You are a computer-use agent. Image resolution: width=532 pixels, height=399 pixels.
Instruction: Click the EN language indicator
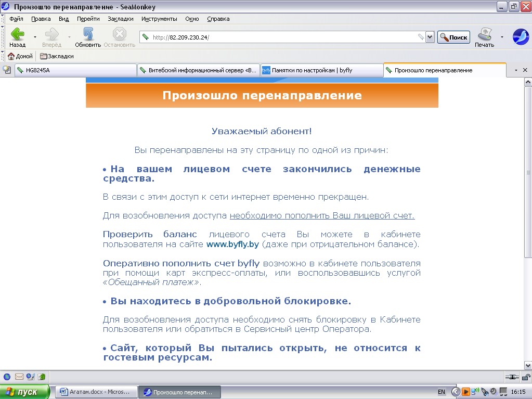click(x=442, y=392)
